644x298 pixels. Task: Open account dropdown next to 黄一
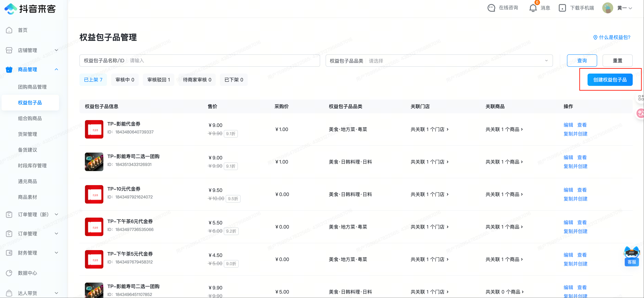630,8
